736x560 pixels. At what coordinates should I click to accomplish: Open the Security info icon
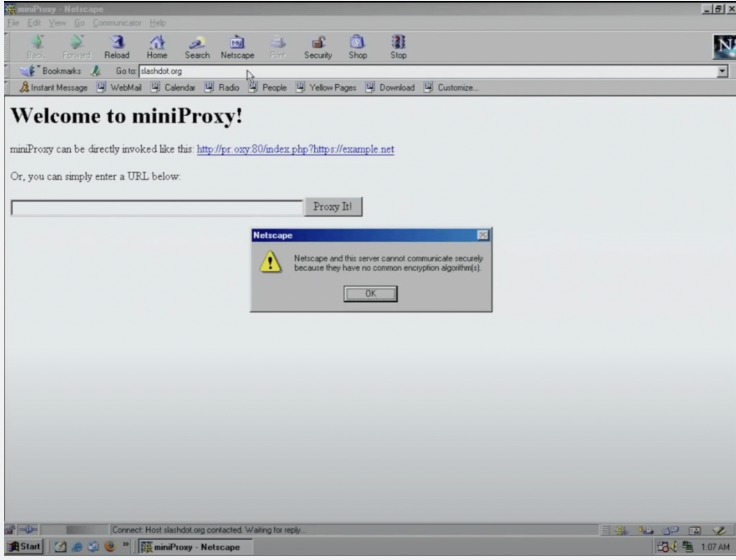click(318, 47)
